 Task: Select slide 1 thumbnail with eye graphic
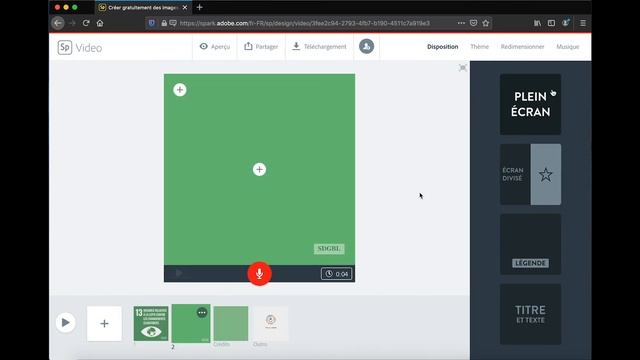(x=151, y=323)
